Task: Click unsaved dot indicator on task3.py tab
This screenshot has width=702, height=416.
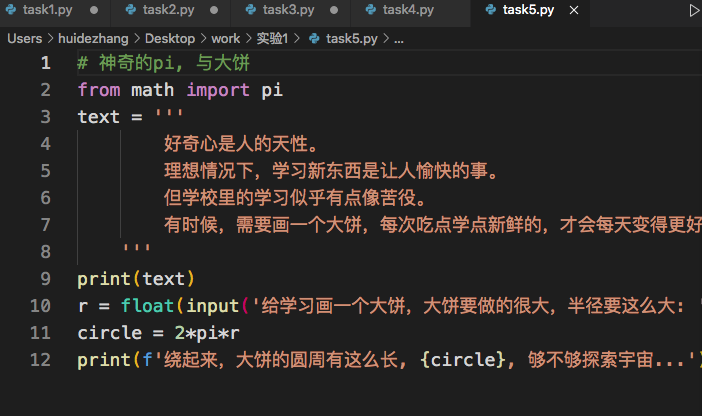Action: coord(334,10)
